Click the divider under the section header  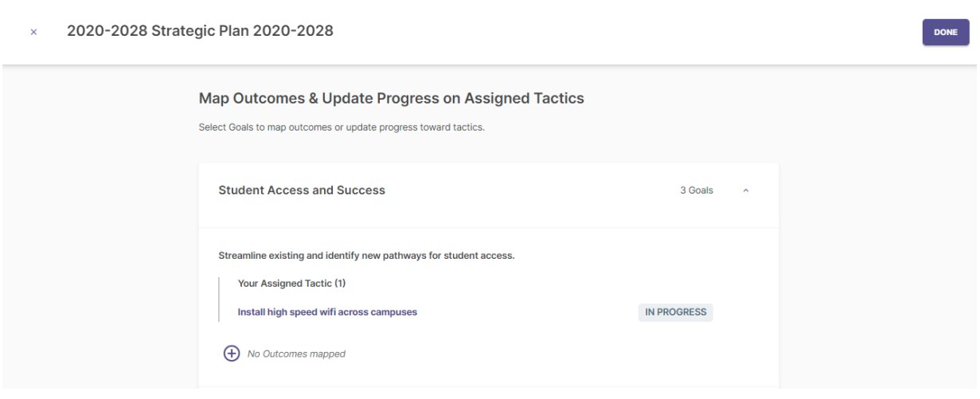coord(488,228)
